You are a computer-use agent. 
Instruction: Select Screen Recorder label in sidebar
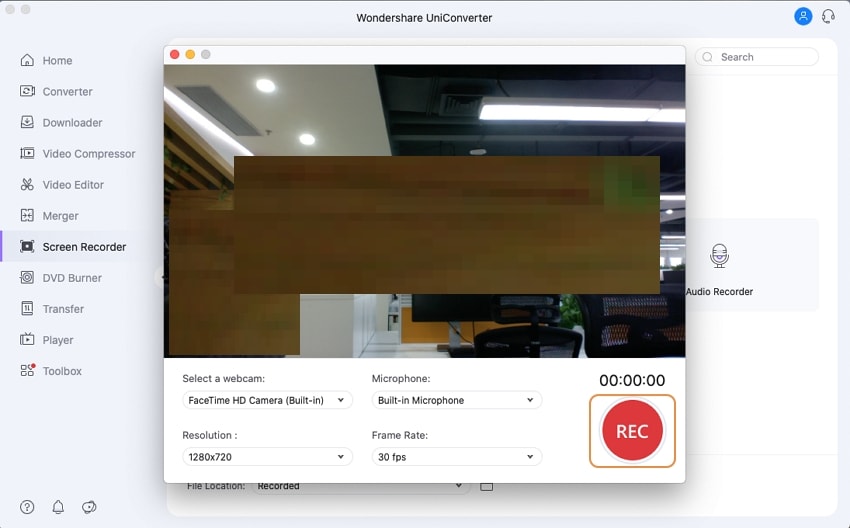click(x=85, y=247)
